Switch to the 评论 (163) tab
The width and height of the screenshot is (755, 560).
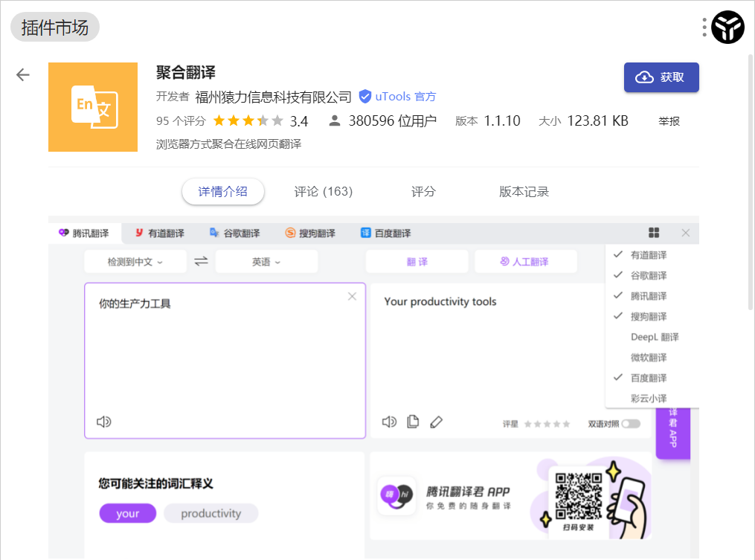tap(323, 192)
